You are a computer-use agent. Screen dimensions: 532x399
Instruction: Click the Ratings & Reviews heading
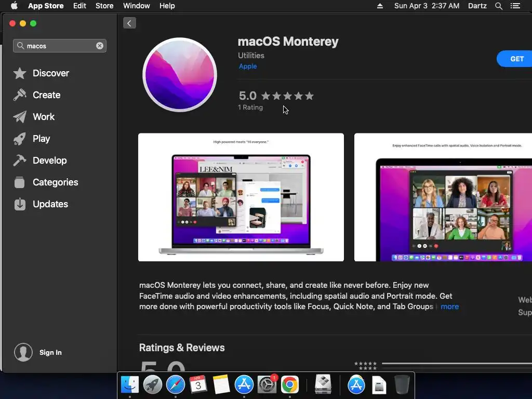[x=182, y=348]
